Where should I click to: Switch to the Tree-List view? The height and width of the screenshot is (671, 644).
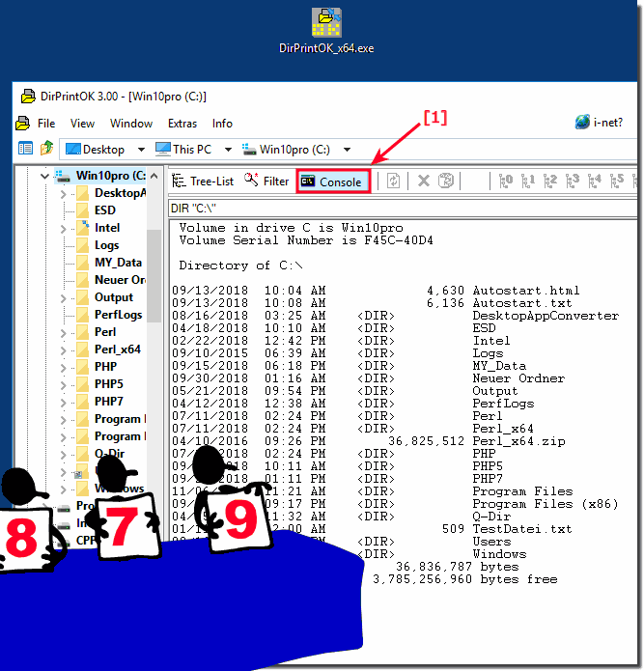203,182
